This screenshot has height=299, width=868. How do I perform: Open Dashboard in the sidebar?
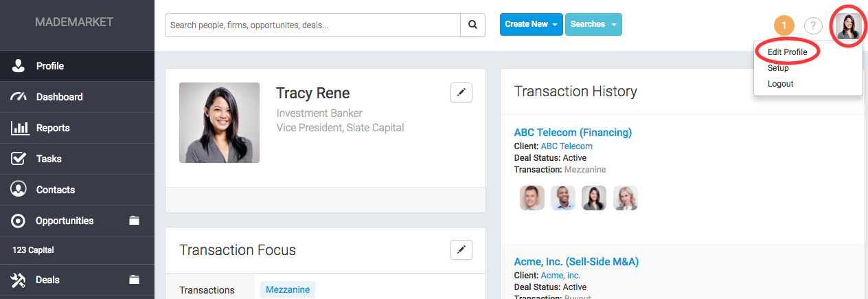[59, 97]
